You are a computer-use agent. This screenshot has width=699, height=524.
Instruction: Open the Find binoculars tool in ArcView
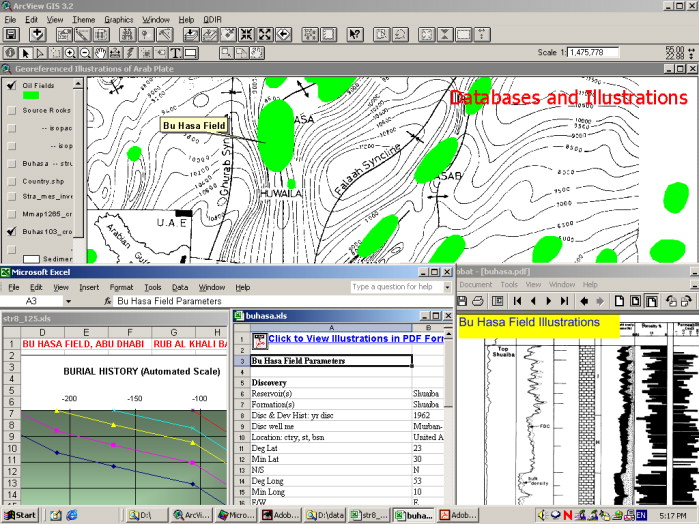point(127,35)
